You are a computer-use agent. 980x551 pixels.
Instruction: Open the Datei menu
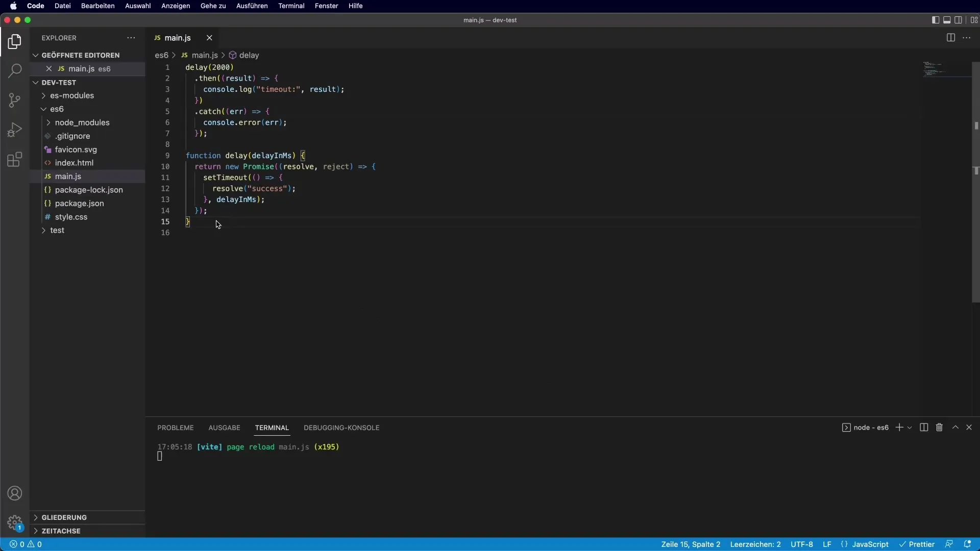pos(62,6)
